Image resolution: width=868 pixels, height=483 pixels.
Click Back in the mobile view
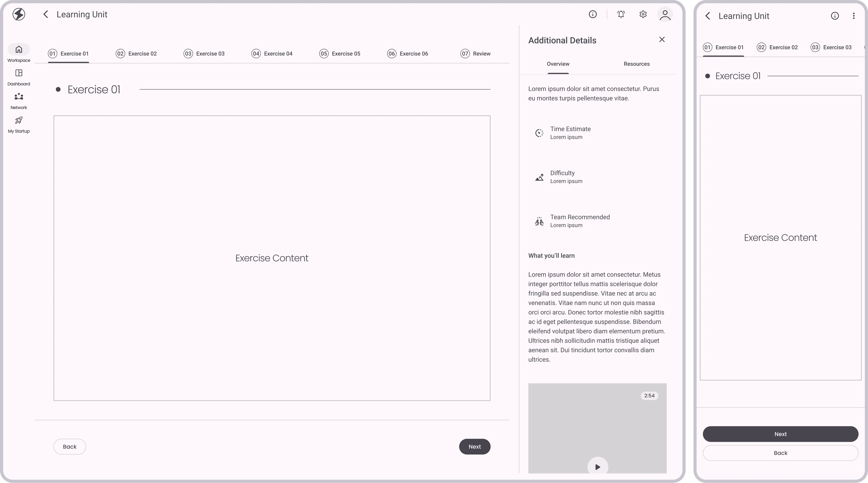click(x=780, y=453)
